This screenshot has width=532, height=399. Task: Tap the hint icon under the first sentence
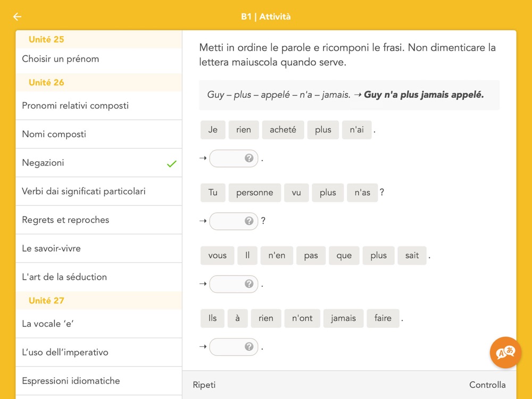click(x=249, y=158)
